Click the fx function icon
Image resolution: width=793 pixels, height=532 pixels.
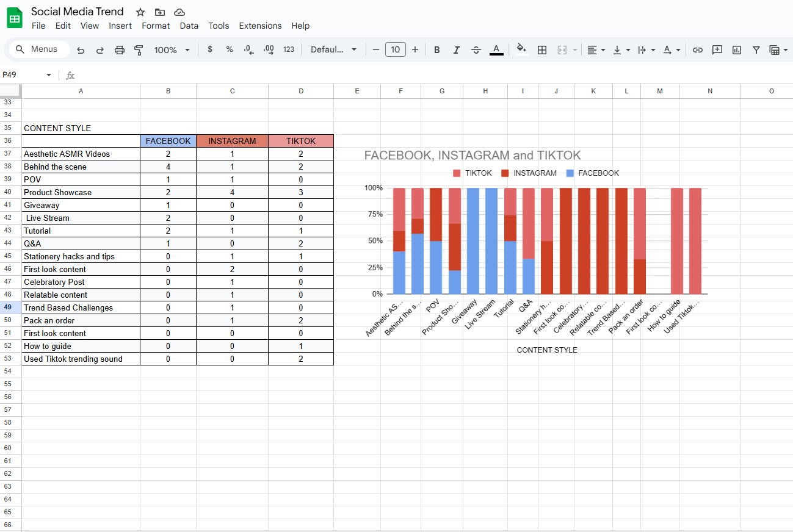(x=70, y=75)
